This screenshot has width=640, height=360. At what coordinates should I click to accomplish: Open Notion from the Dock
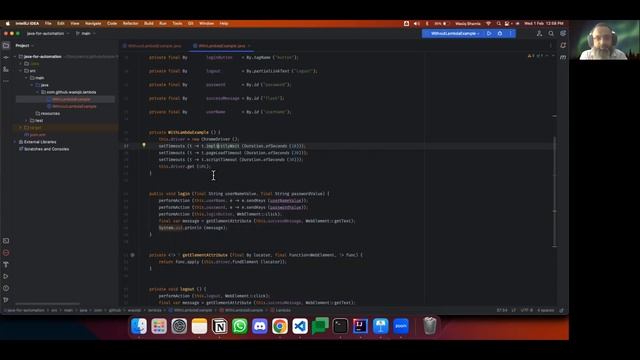pyautogui.click(x=220, y=326)
